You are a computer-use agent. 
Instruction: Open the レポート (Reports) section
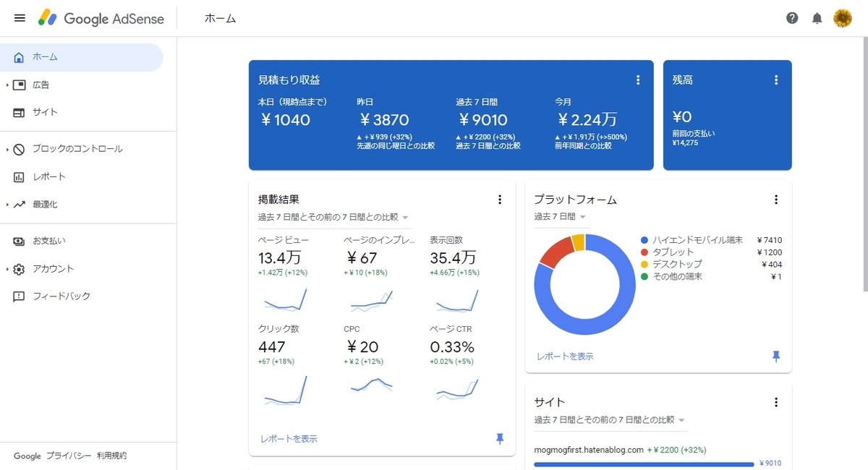point(45,176)
